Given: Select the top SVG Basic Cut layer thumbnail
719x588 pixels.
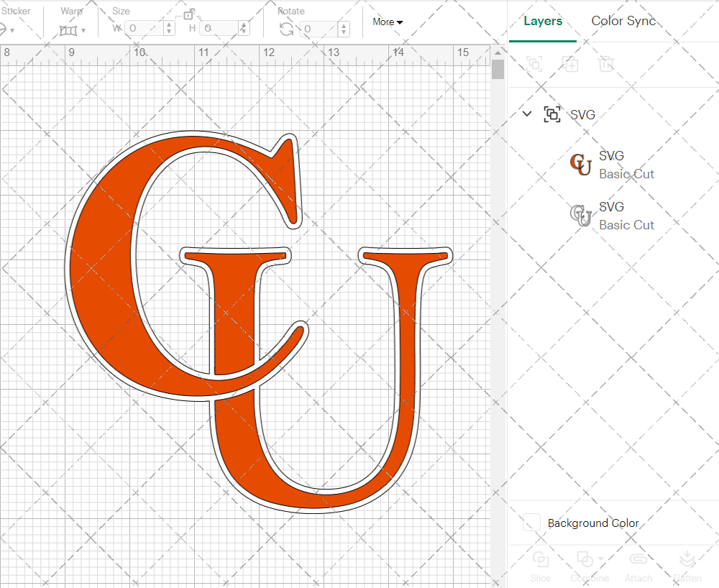Looking at the screenshot, I should tap(580, 165).
